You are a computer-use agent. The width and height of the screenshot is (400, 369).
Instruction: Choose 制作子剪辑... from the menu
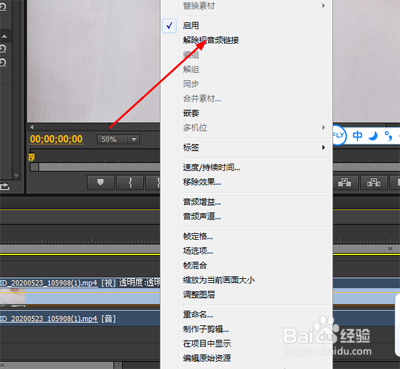point(247,329)
